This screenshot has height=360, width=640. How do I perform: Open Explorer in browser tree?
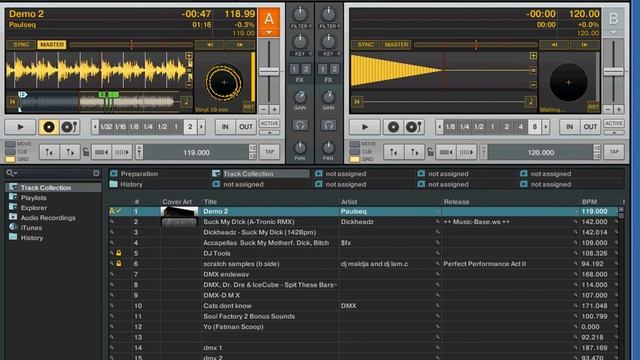33,208
